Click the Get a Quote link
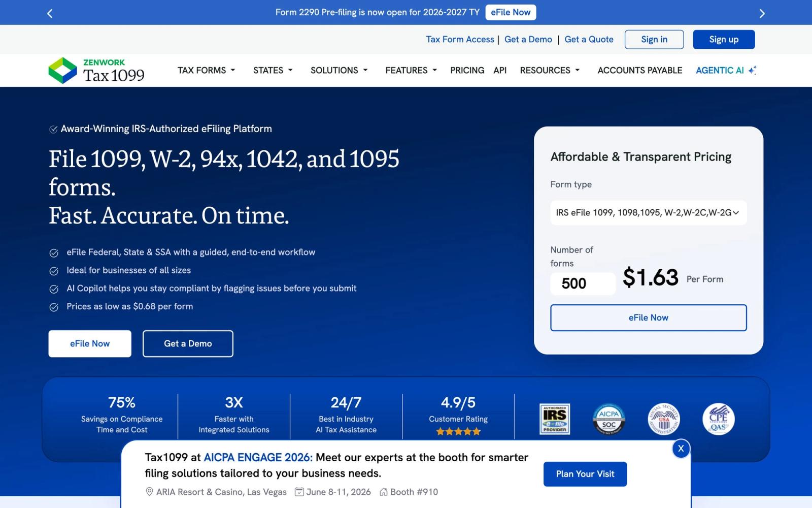 click(589, 40)
